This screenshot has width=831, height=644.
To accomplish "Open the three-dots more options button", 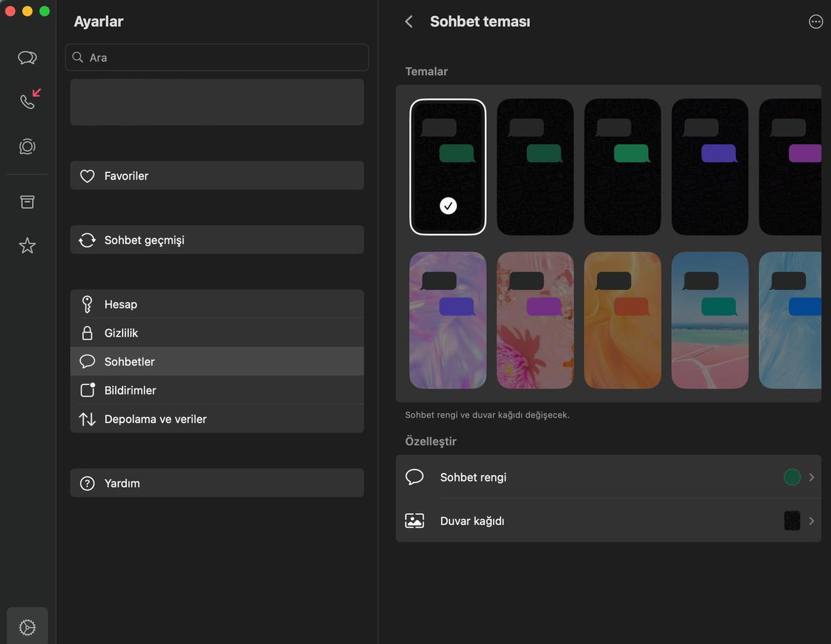I will pos(816,21).
